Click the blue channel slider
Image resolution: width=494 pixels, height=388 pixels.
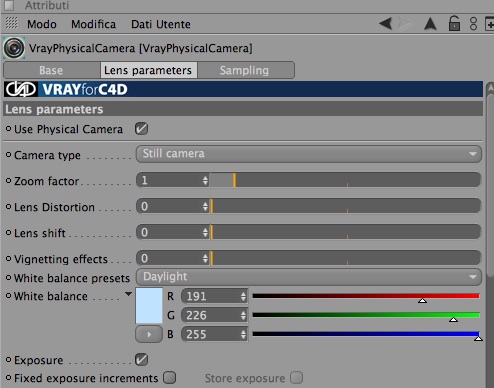tap(366, 334)
